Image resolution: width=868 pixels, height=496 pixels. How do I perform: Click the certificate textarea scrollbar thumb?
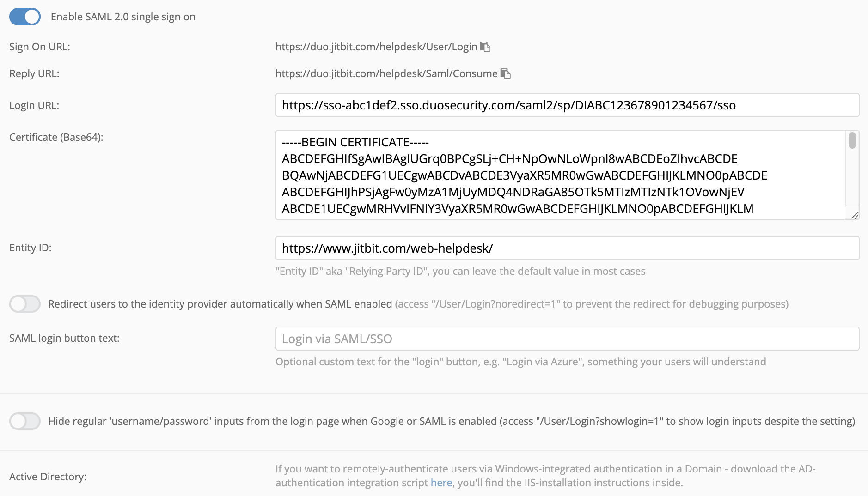click(853, 141)
